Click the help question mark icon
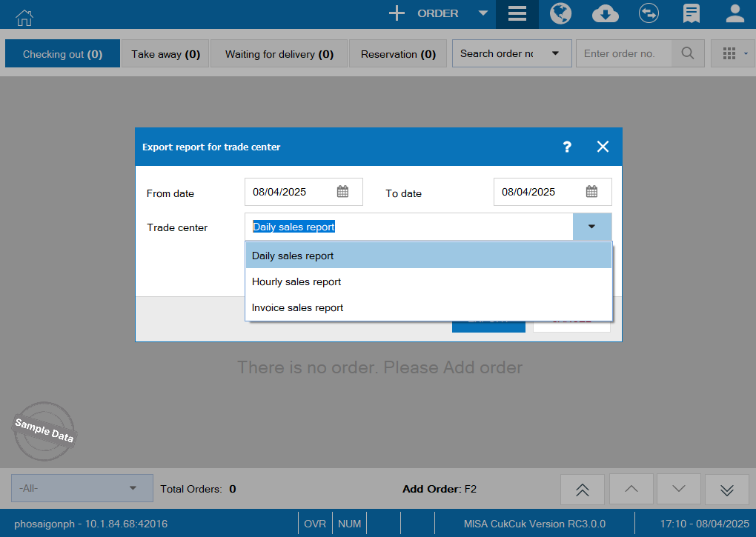 pyautogui.click(x=567, y=147)
